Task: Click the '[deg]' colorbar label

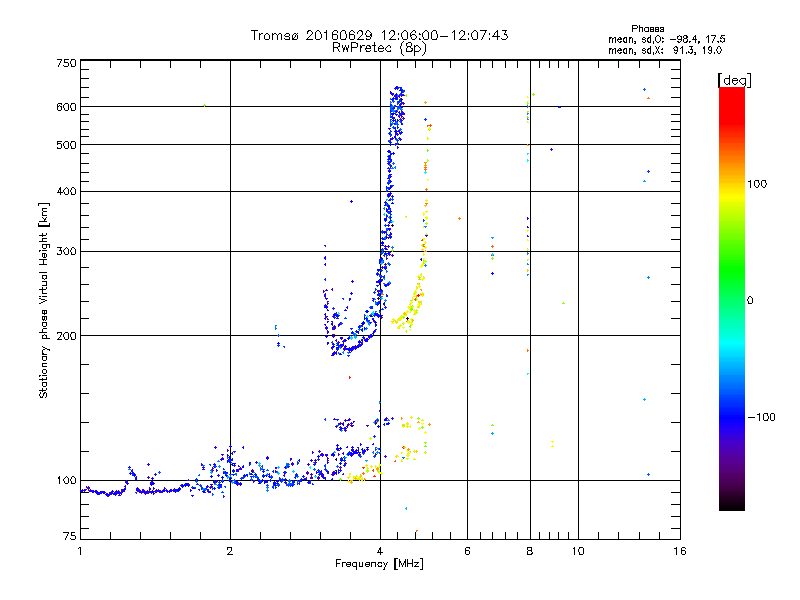Action: [x=734, y=80]
